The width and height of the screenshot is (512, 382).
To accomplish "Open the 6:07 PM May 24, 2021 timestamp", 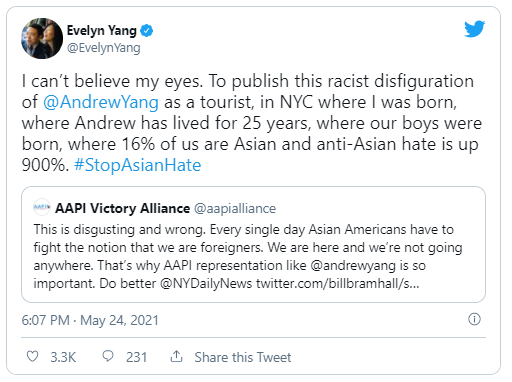I will [x=90, y=320].
